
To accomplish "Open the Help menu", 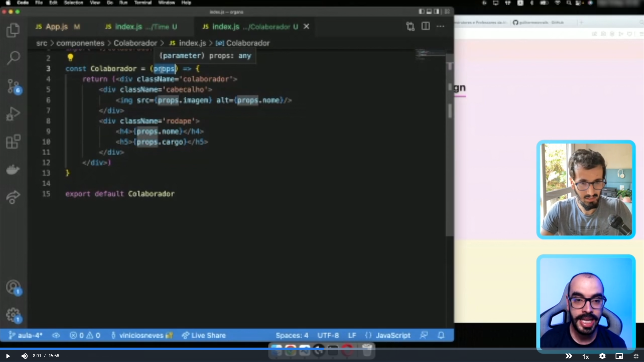I will coord(186,3).
